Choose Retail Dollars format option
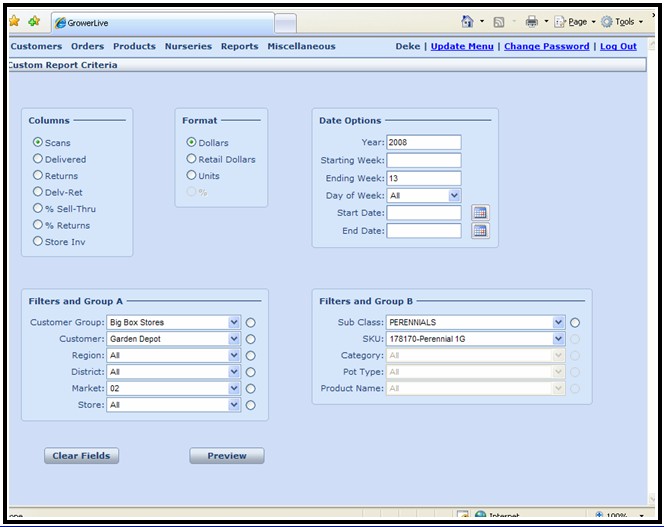The height and width of the screenshot is (527, 665). (191, 159)
